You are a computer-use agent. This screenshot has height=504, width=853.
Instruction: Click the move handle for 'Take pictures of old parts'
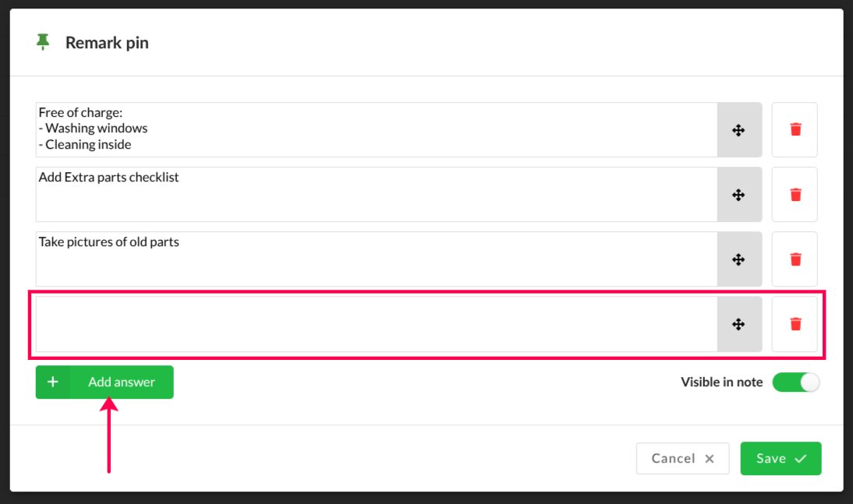(x=738, y=259)
